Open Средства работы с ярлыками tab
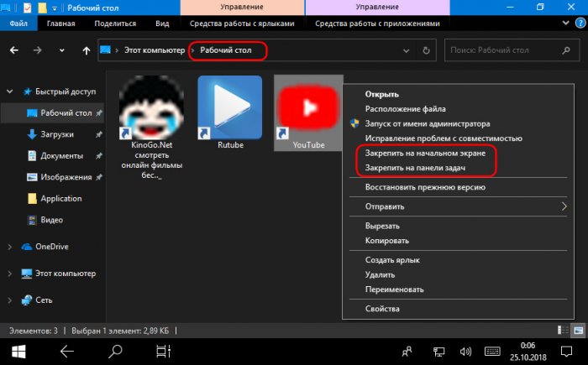The width and height of the screenshot is (588, 365). [x=242, y=23]
